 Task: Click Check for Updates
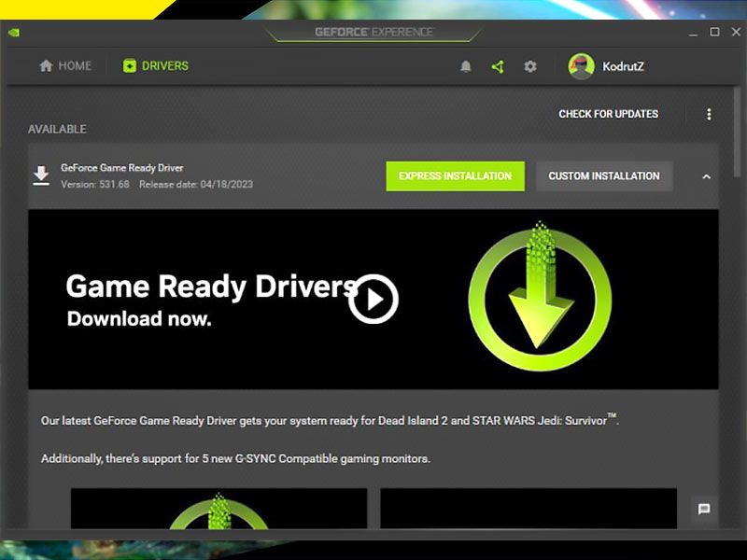click(609, 114)
